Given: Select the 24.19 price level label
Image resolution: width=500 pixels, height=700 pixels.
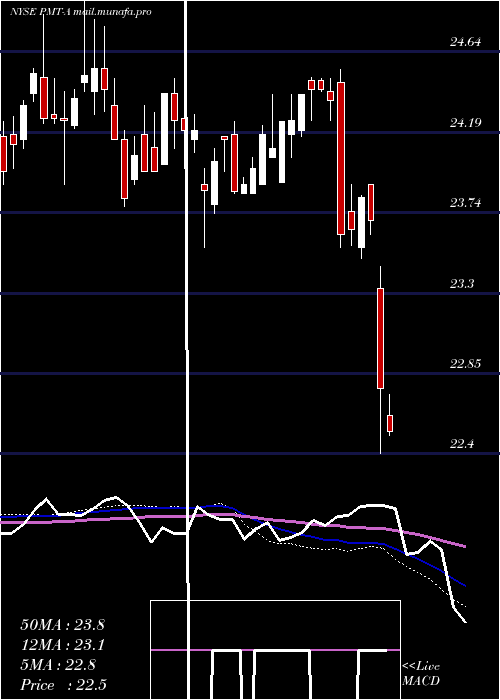Looking at the screenshot, I should click(465, 122).
